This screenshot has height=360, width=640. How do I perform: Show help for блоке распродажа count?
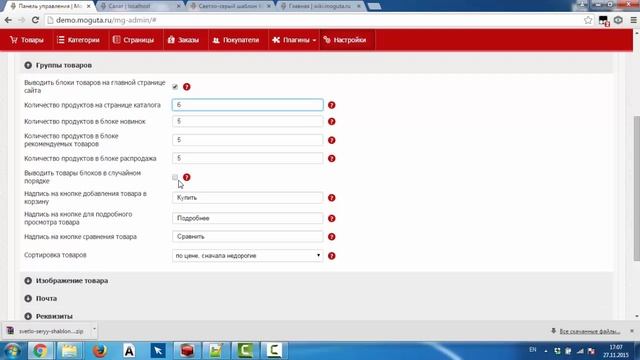click(x=332, y=159)
